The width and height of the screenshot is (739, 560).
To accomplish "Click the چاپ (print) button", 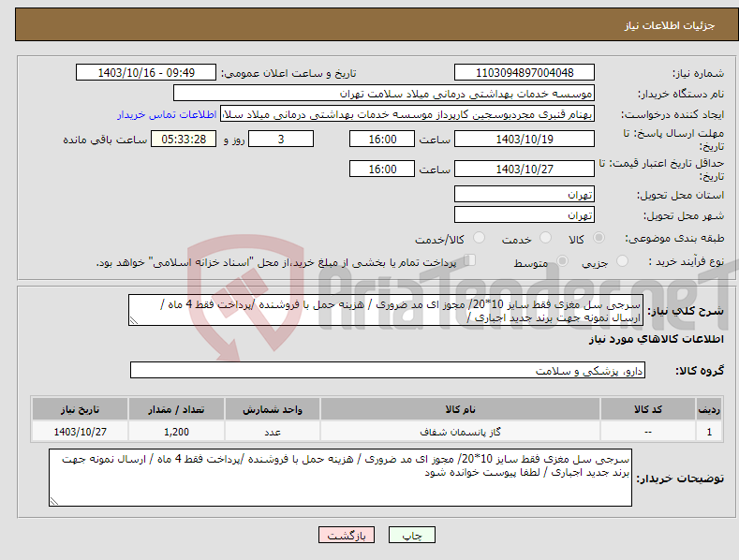I will coord(411,535).
